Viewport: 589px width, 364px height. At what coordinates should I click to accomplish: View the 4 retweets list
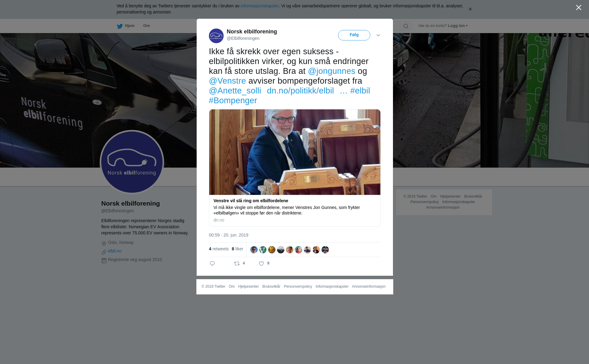219,249
